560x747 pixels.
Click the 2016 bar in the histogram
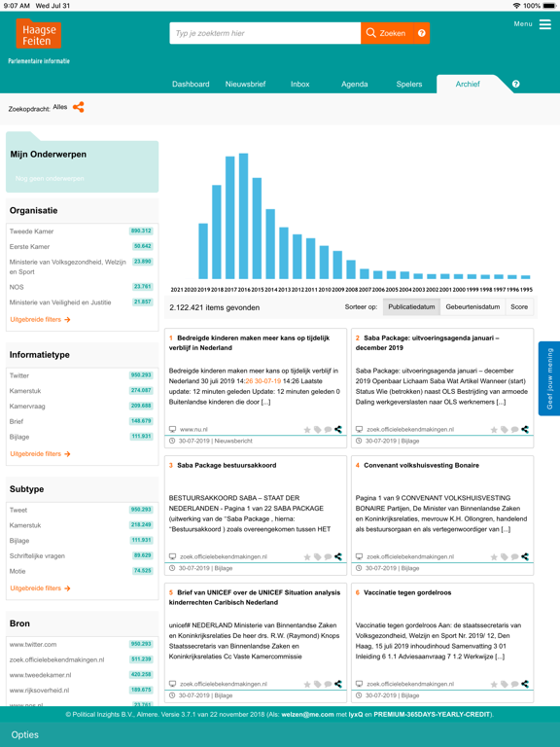243,216
